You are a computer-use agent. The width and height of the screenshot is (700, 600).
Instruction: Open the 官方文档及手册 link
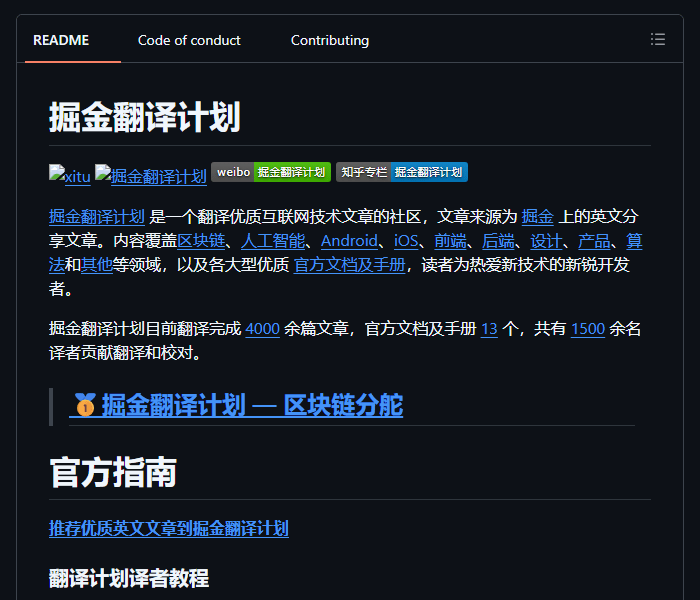coord(349,265)
